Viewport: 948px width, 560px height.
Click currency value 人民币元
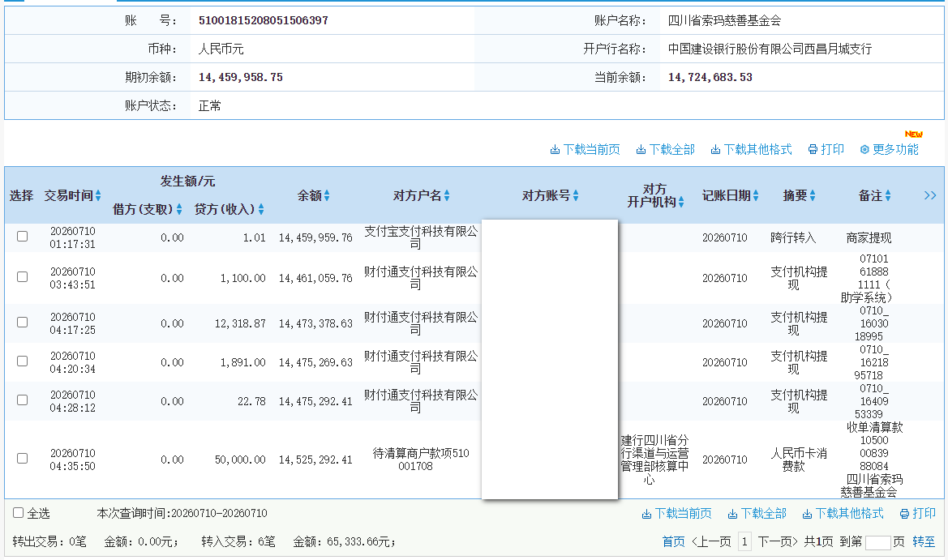pos(221,49)
